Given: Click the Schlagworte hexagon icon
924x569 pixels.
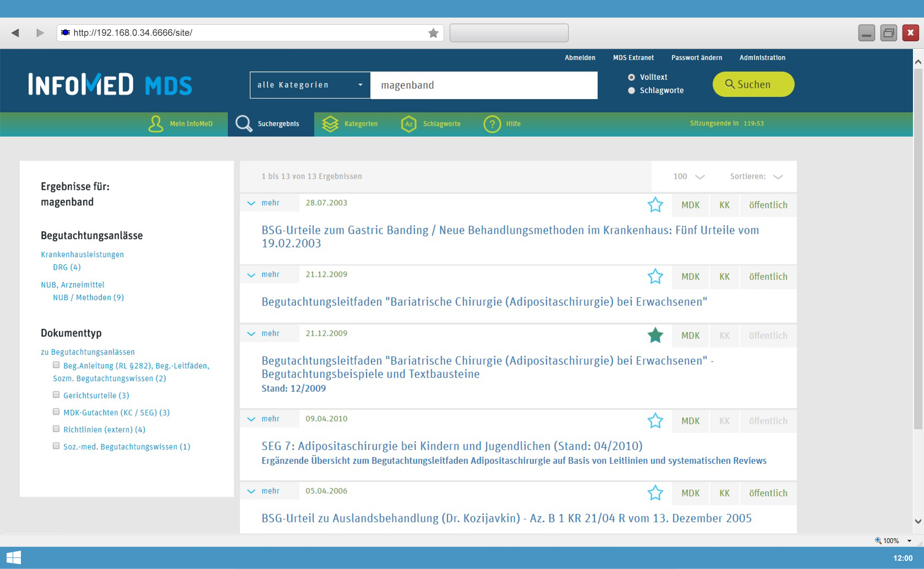Looking at the screenshot, I should (x=409, y=124).
